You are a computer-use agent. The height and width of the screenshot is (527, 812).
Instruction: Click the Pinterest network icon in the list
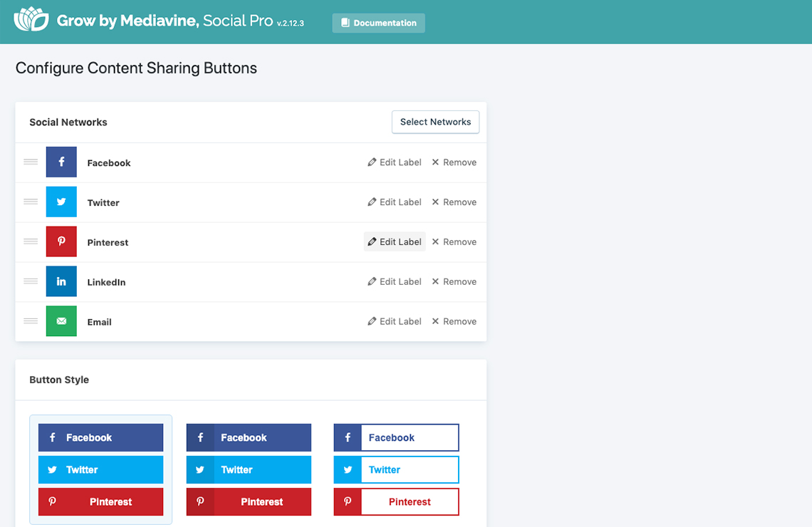[x=61, y=241]
